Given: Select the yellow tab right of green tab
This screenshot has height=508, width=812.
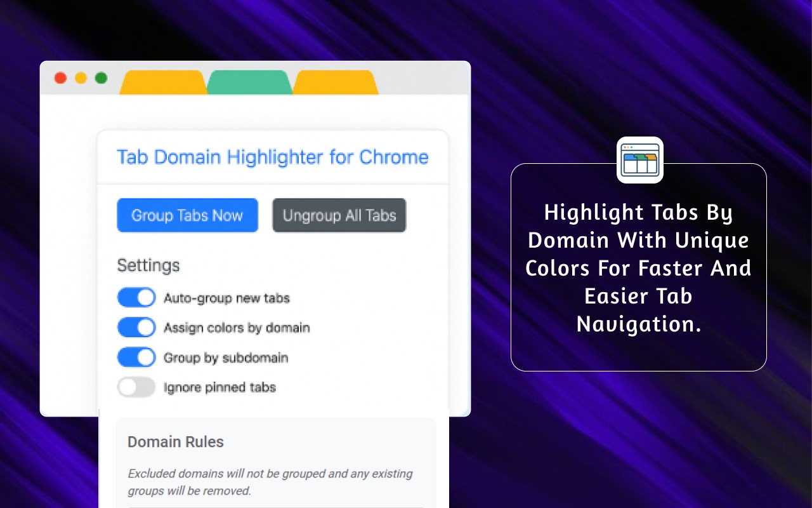Looking at the screenshot, I should pyautogui.click(x=336, y=83).
